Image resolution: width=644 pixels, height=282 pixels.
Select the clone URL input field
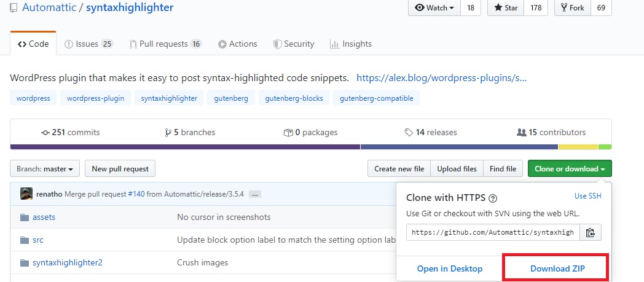(x=493, y=232)
